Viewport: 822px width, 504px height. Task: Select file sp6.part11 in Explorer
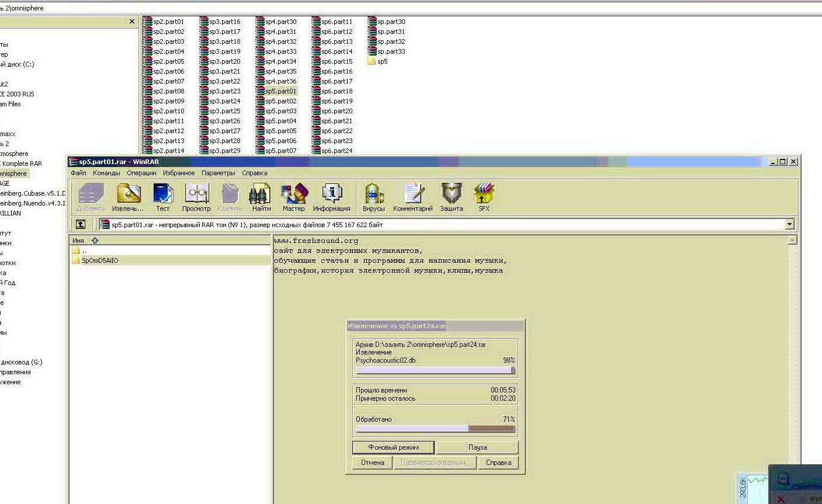pyautogui.click(x=332, y=22)
